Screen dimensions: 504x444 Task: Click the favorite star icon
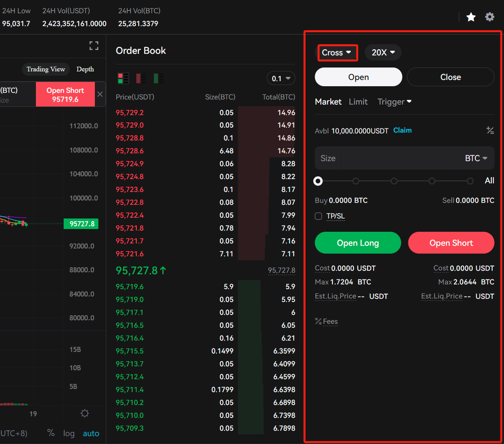coord(471,17)
